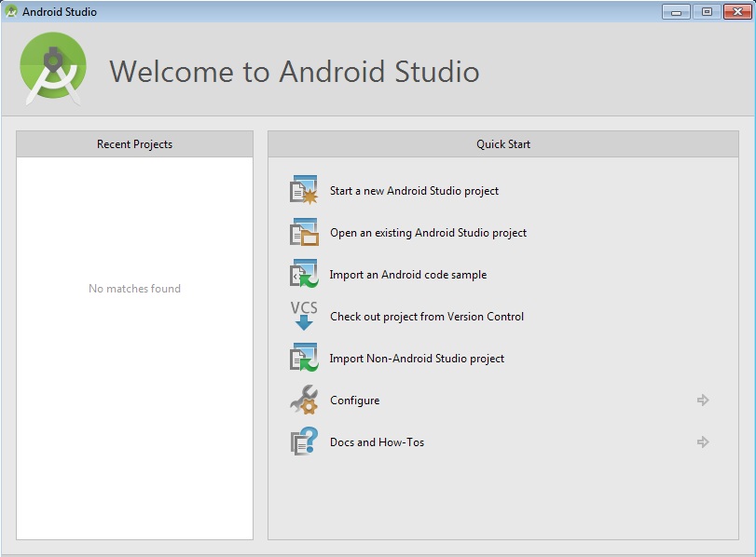Viewport: 756px width, 557px height.
Task: Click the new Android Studio project icon
Action: (x=304, y=190)
